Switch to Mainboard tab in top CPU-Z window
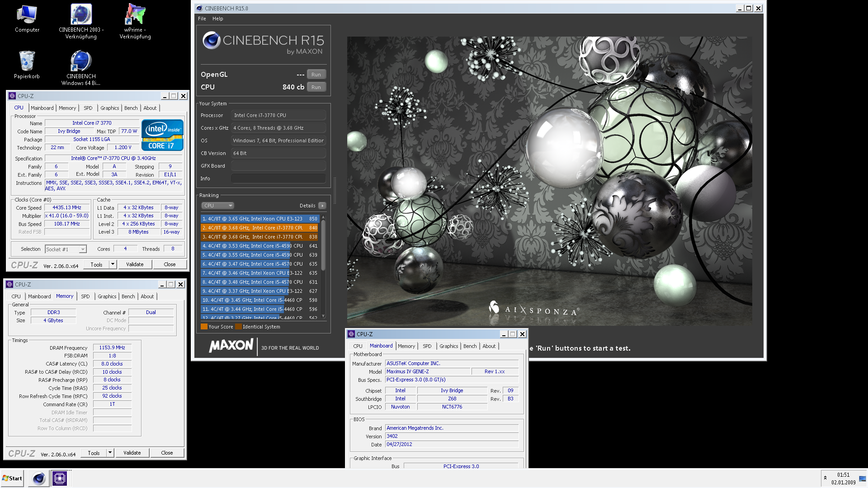Image resolution: width=868 pixels, height=488 pixels. pos(42,108)
